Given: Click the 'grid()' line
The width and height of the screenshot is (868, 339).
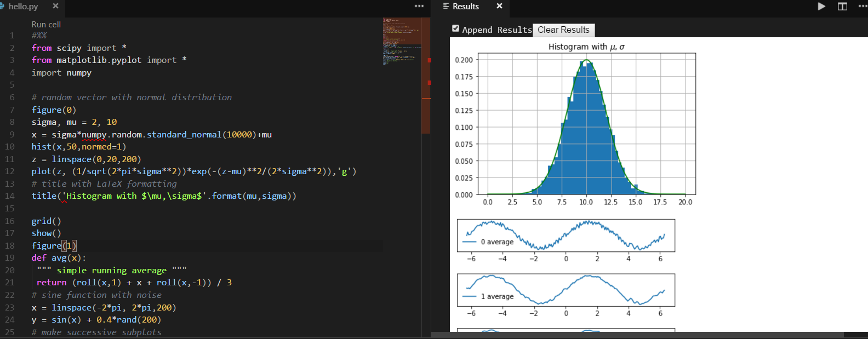Looking at the screenshot, I should coord(46,221).
